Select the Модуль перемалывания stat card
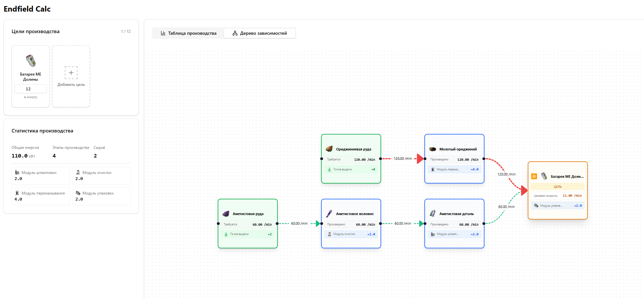644x298 pixels. coord(41,196)
